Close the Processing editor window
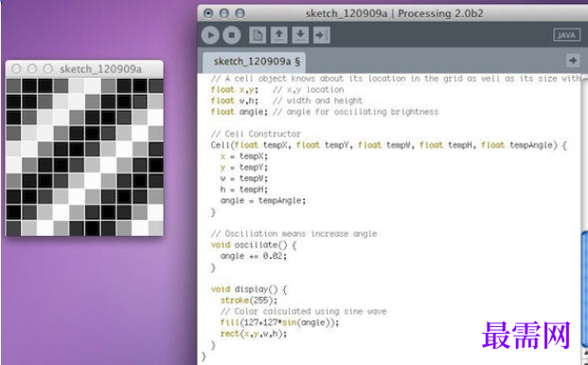Image resolution: width=588 pixels, height=365 pixels. pyautogui.click(x=208, y=13)
